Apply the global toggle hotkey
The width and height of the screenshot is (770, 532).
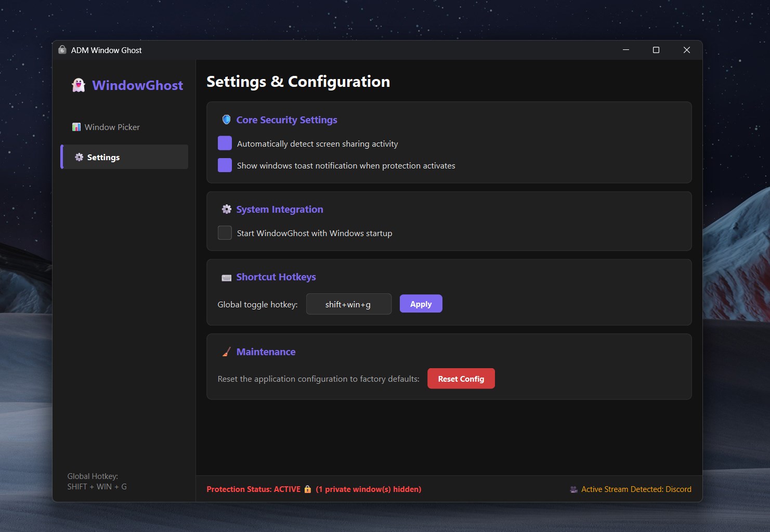pyautogui.click(x=421, y=304)
